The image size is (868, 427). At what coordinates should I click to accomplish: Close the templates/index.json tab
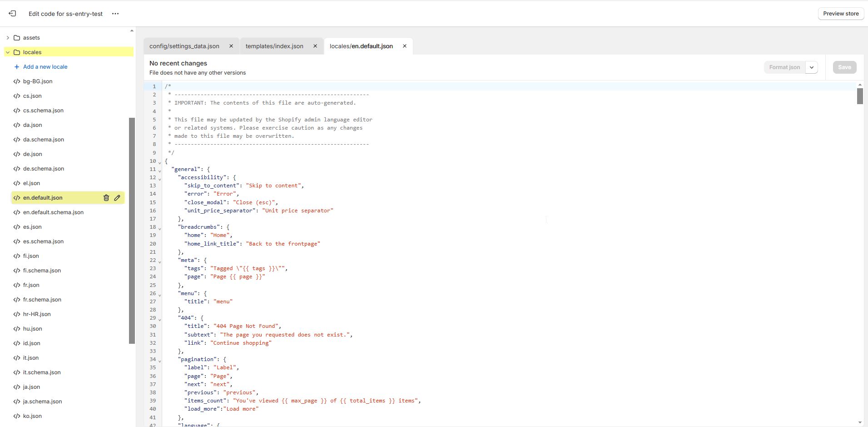pos(315,46)
